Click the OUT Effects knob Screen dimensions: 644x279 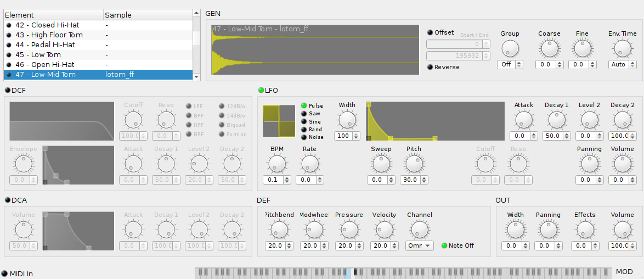click(x=585, y=229)
